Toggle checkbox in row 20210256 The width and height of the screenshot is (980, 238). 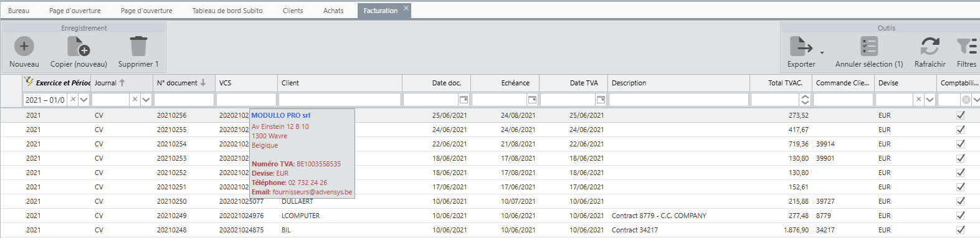[961, 115]
